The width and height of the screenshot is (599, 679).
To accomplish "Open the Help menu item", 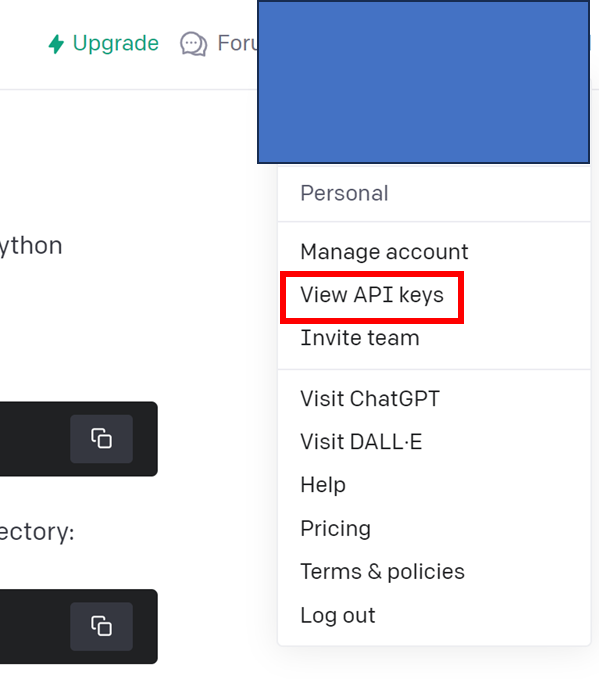I will coord(323,485).
